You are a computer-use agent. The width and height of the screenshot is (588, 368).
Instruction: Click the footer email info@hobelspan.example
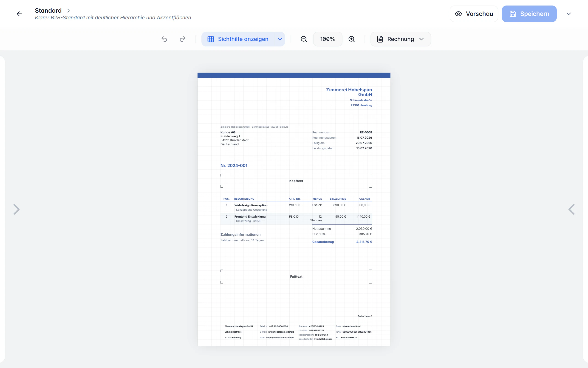(281, 332)
